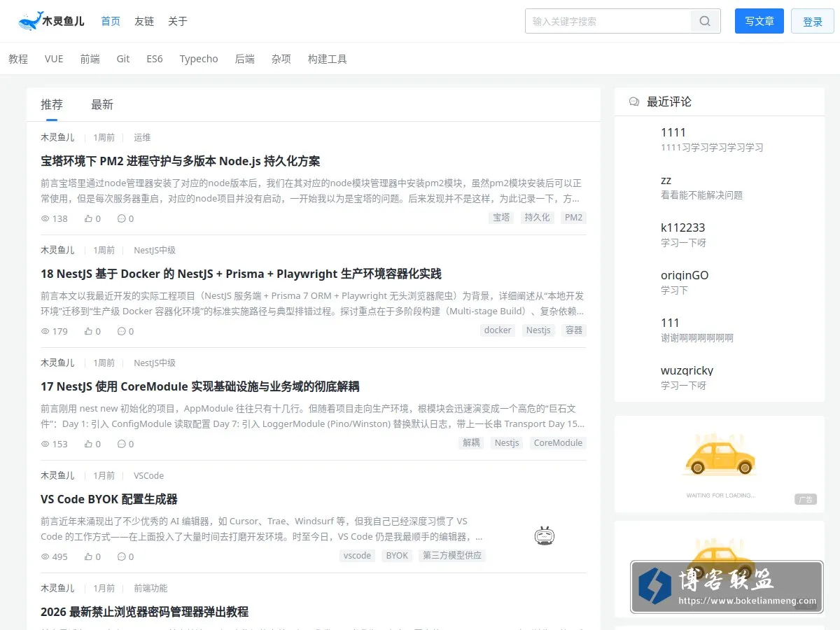Click the 持久化 tag
840x630 pixels.
tap(538, 218)
